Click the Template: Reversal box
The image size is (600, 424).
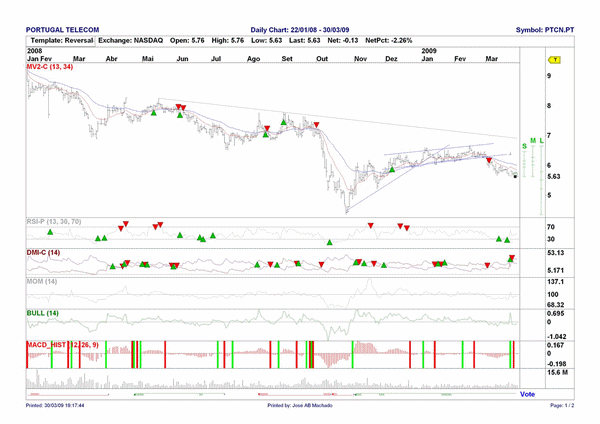[x=61, y=41]
